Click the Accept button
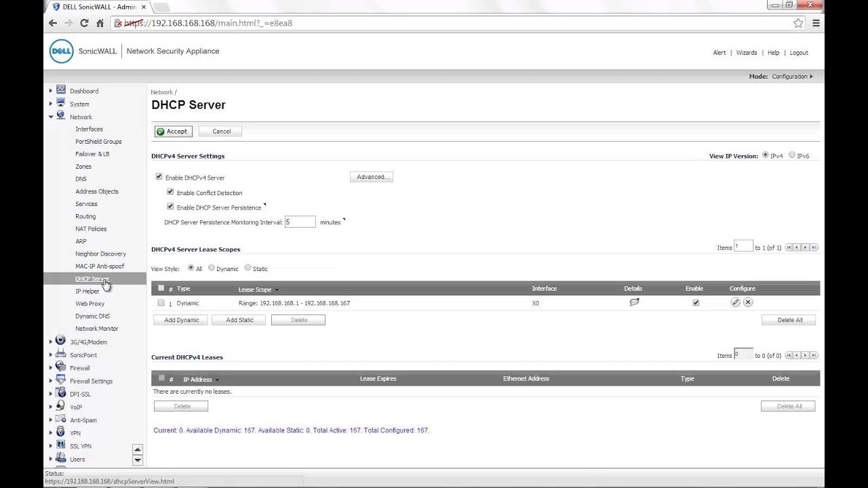The height and width of the screenshot is (488, 868). point(173,131)
